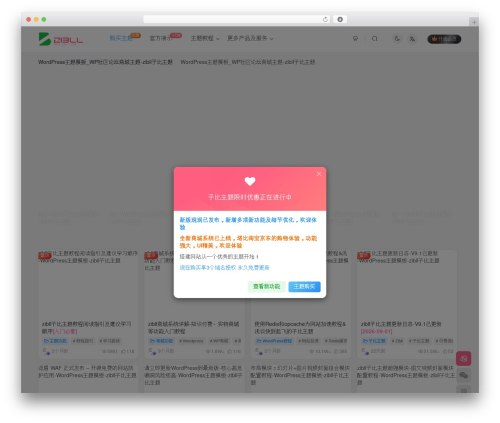Open the 购买主题 menu item
Screen dimensions: 500x423
121,38
